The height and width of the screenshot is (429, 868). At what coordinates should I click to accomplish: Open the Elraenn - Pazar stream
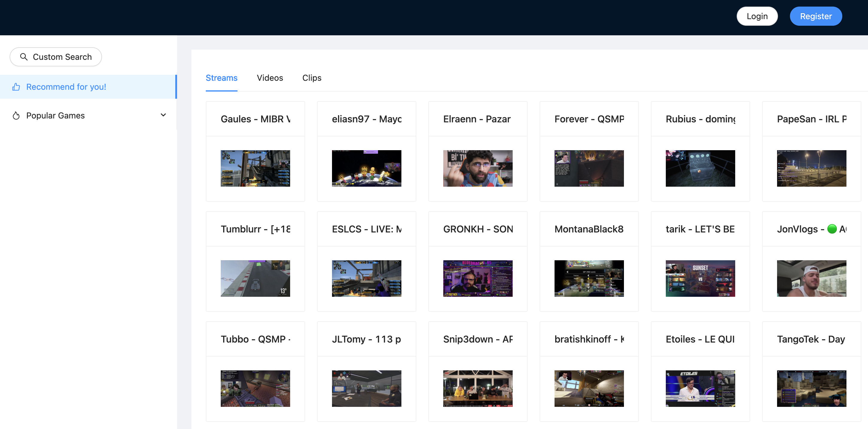477,119
